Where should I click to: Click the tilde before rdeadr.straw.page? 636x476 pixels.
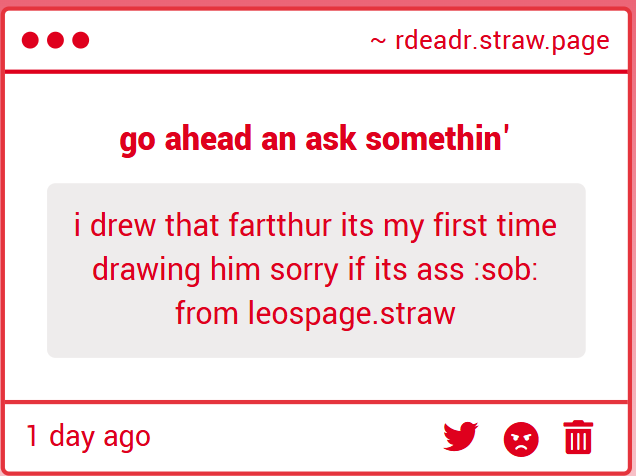point(378,41)
